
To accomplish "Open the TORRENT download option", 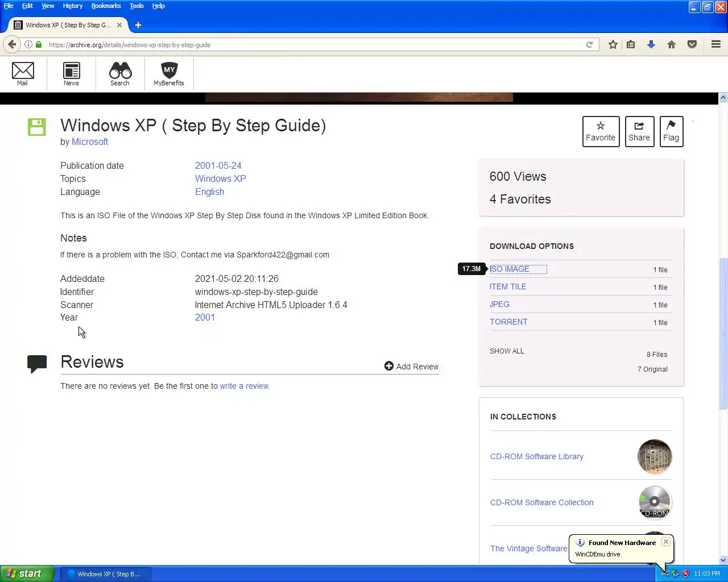I will pos(508,322).
